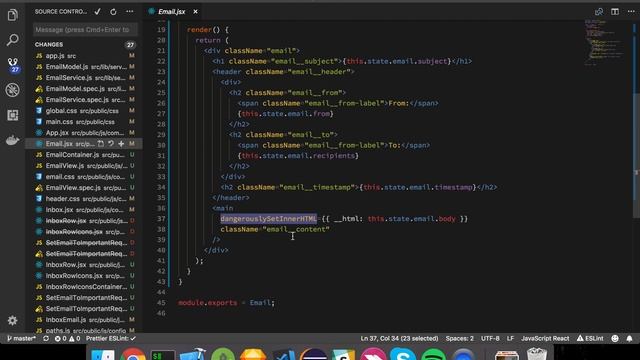Close the Email.jsx editor tab
Image resolution: width=640 pixels, height=360 pixels.
pos(196,12)
